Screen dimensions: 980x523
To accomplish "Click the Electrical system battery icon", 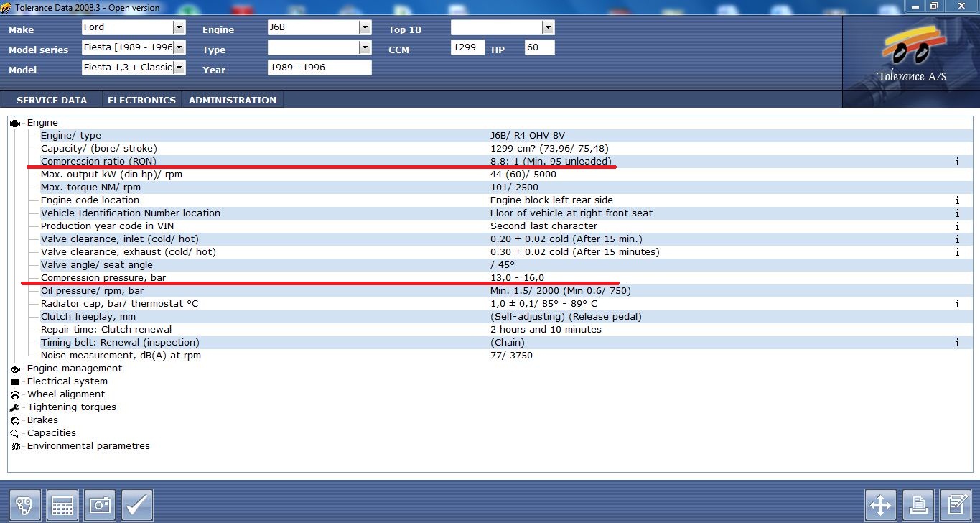I will (x=15, y=381).
